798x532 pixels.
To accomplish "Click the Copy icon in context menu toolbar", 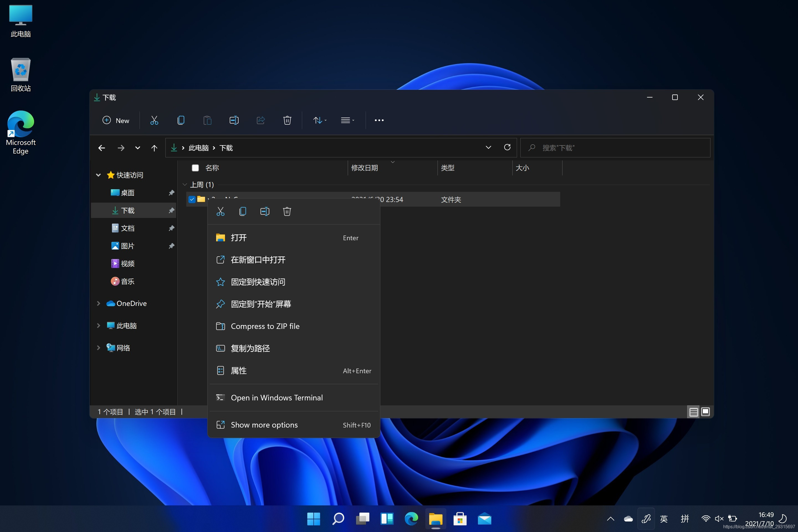I will tap(242, 211).
